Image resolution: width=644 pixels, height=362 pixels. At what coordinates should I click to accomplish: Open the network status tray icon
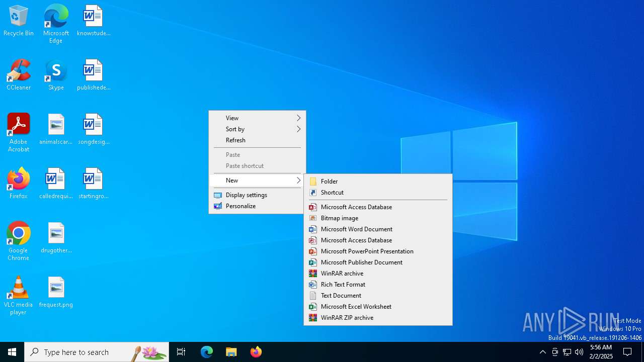(x=567, y=352)
